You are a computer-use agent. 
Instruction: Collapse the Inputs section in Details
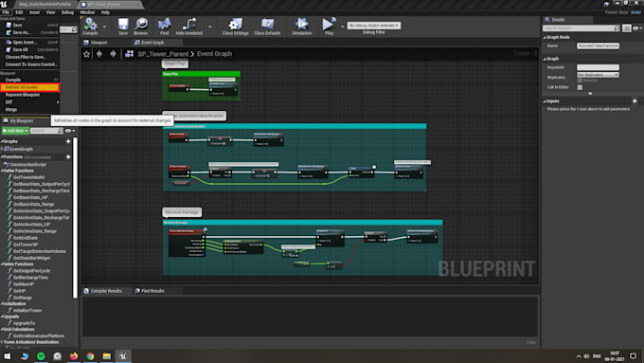click(545, 101)
